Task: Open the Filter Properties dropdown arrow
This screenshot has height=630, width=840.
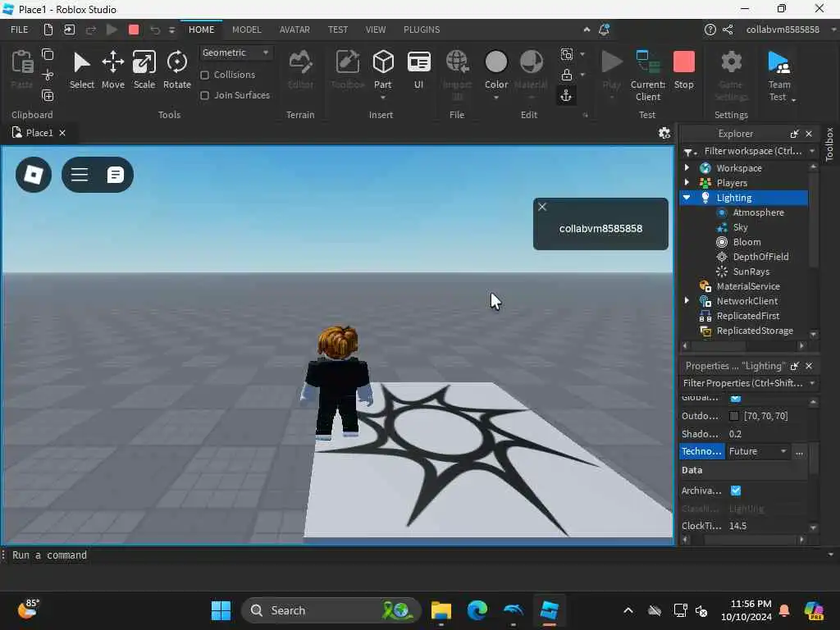Action: point(813,383)
